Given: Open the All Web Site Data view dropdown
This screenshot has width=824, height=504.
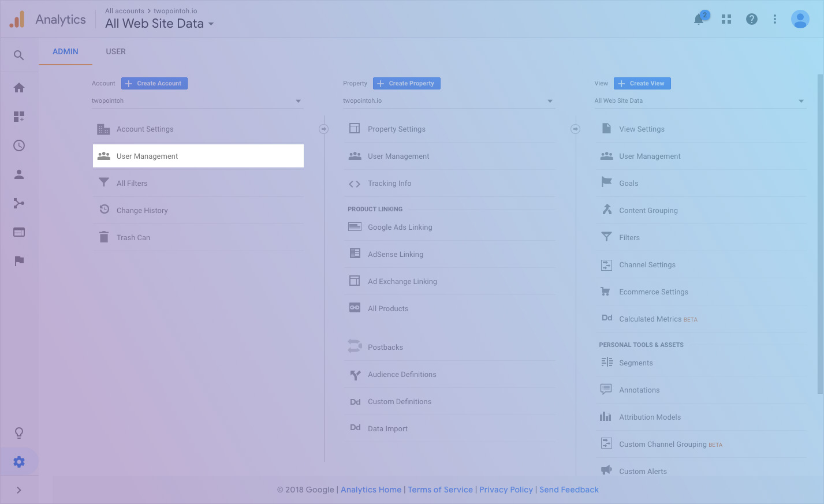Looking at the screenshot, I should pyautogui.click(x=700, y=101).
